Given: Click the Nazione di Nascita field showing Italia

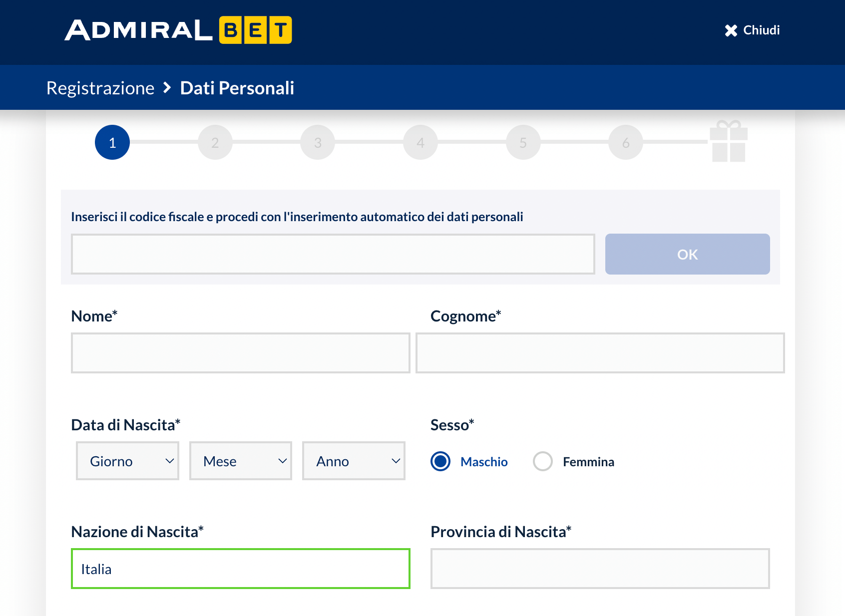Looking at the screenshot, I should tap(241, 569).
